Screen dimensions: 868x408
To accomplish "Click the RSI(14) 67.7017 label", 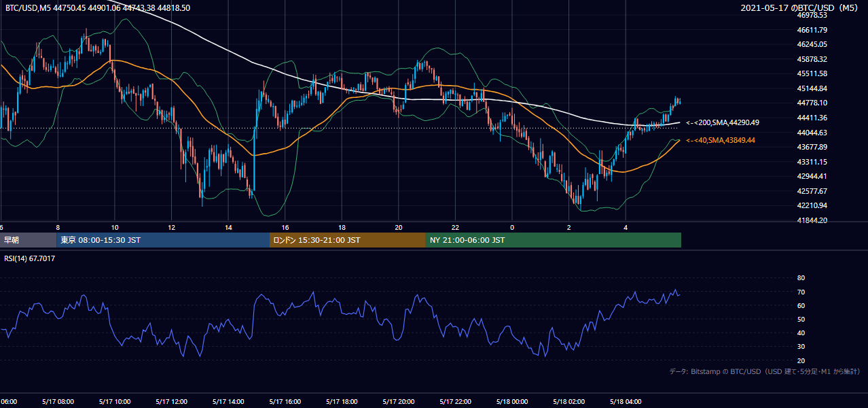I will click(30, 258).
